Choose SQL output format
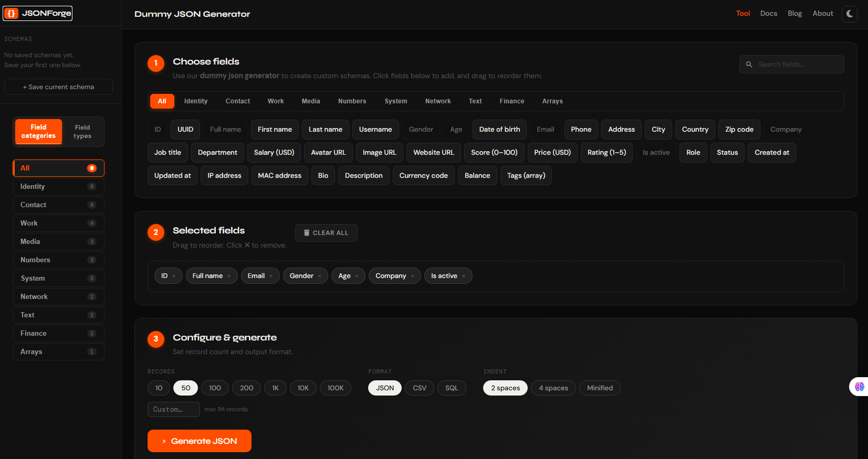 pyautogui.click(x=452, y=388)
